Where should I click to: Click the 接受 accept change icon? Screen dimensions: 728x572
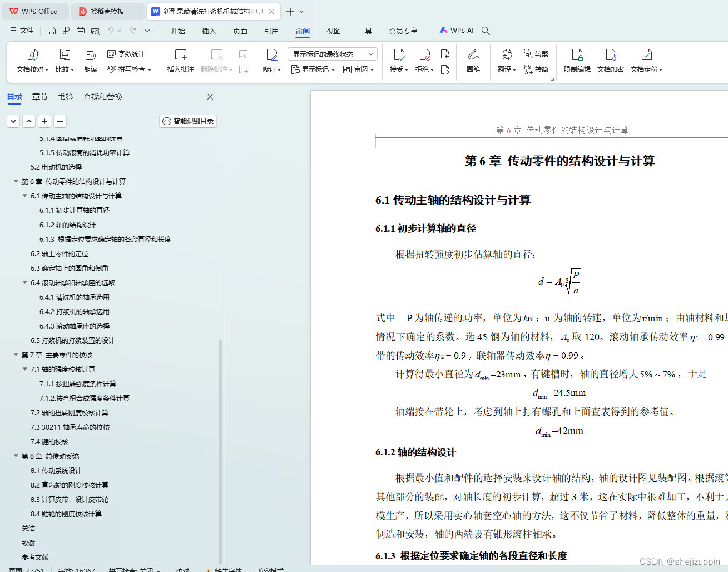(399, 54)
